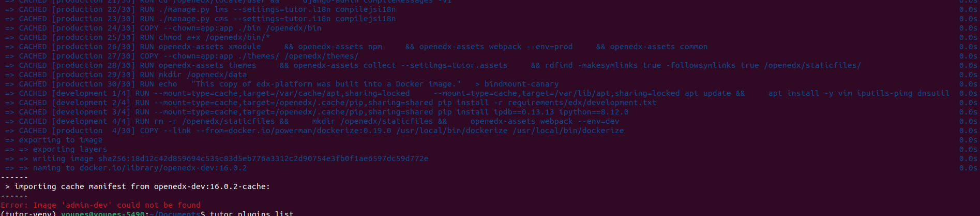The height and width of the screenshot is (216, 980).
Task: Click the 'rdfind -makesymlinks true' command text
Action: point(603,65)
